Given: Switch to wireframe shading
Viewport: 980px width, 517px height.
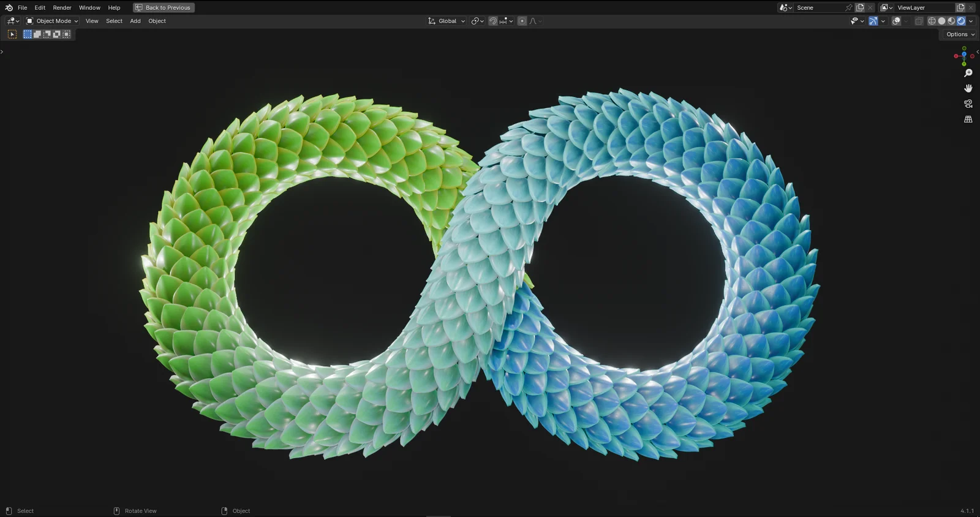Looking at the screenshot, I should 932,21.
